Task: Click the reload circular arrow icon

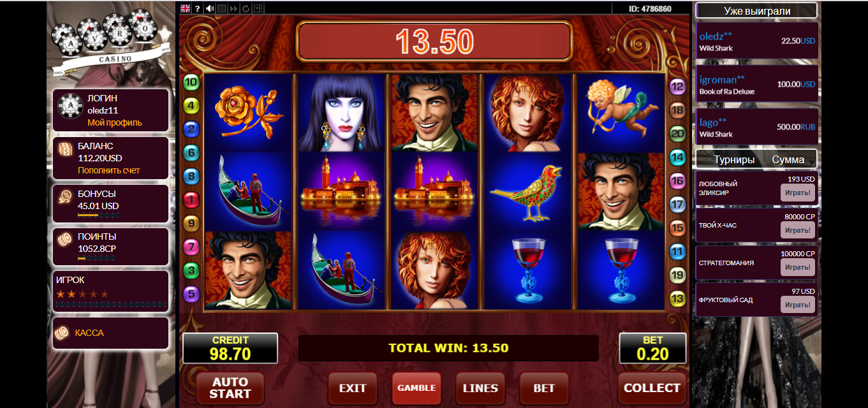Action: coord(246,8)
